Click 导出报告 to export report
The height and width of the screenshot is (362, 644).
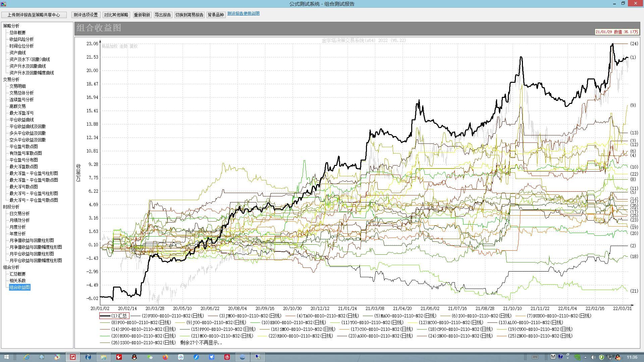coord(163,15)
